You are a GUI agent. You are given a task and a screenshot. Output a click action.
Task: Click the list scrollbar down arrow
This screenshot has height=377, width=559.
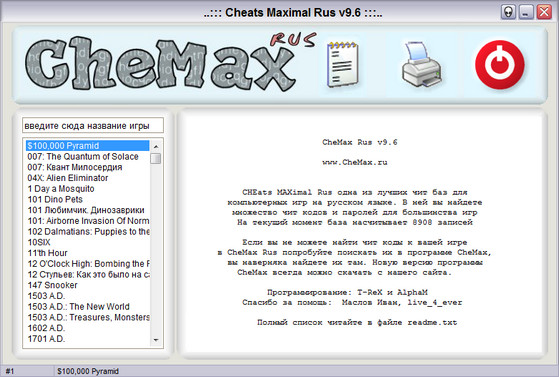(x=156, y=340)
